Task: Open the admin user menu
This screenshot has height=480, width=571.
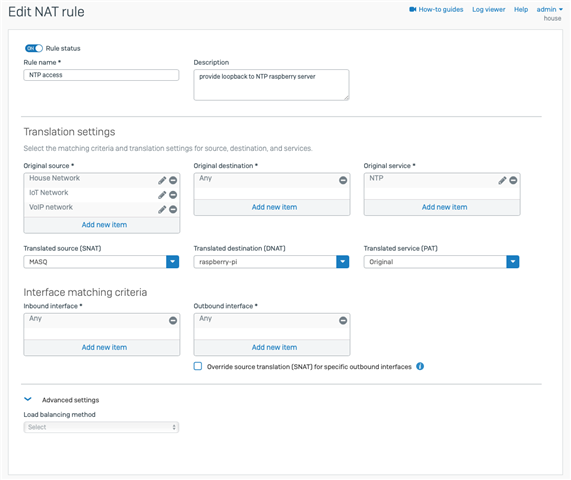Action: 549,9
